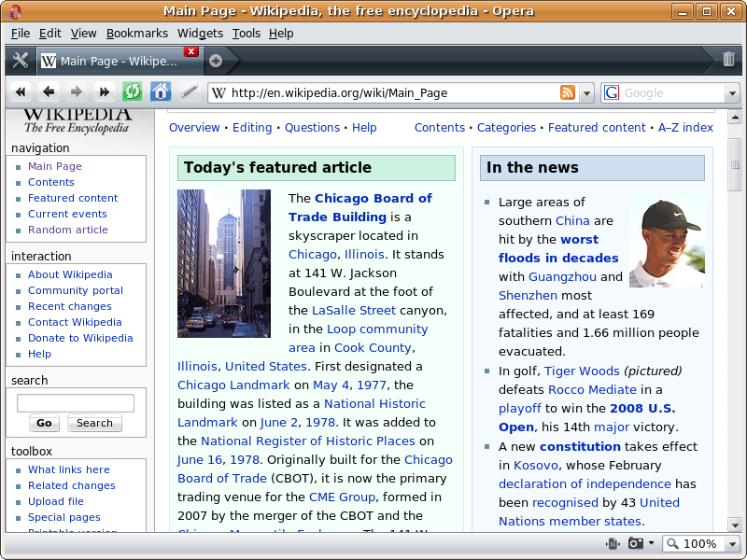Open the View menu

click(x=83, y=34)
